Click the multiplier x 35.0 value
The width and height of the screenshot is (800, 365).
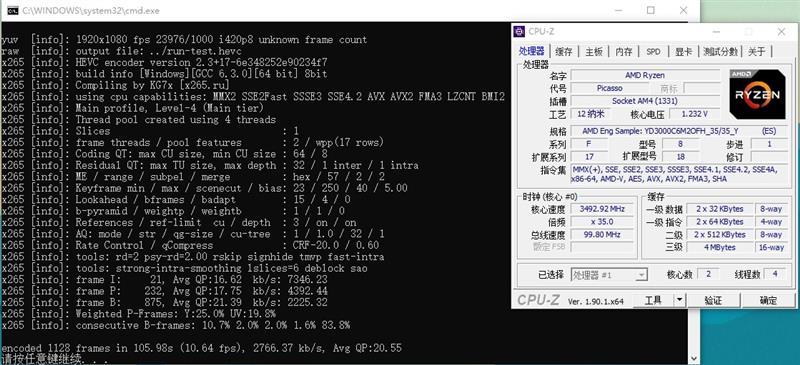tap(602, 222)
